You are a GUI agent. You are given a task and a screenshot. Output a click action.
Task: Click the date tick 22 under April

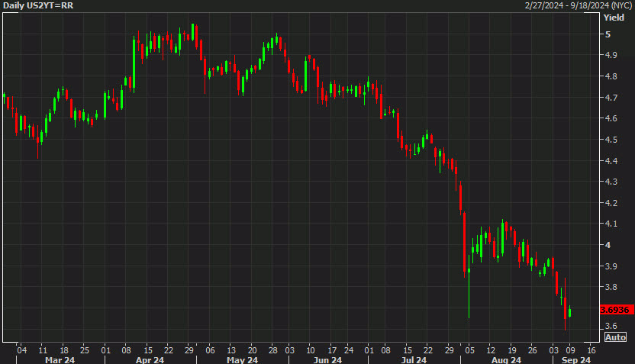click(169, 350)
